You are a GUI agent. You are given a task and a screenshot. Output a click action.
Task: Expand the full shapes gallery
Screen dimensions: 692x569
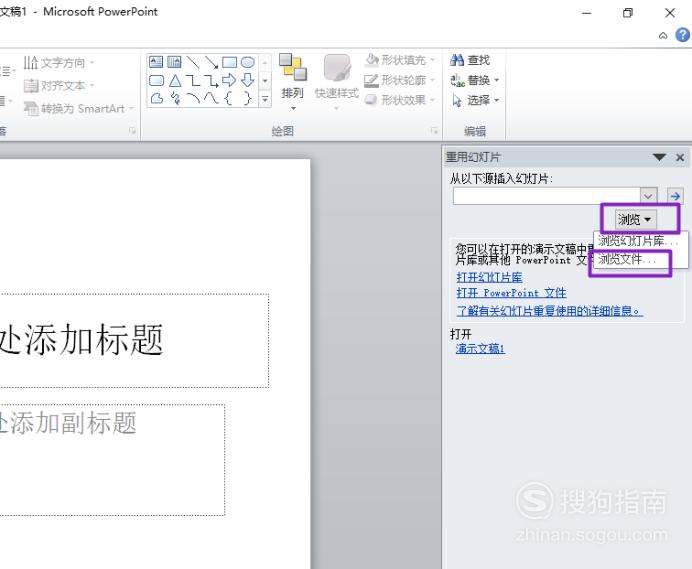pos(265,99)
